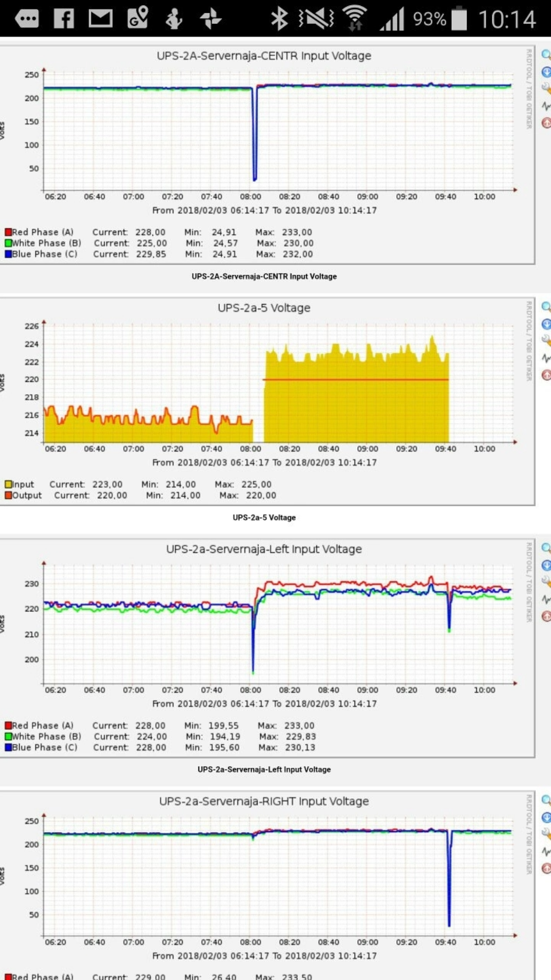This screenshot has width=551, height=980.
Task: Open realtime waveform icon for Servernaja-RIGHT graph
Action: point(546,851)
